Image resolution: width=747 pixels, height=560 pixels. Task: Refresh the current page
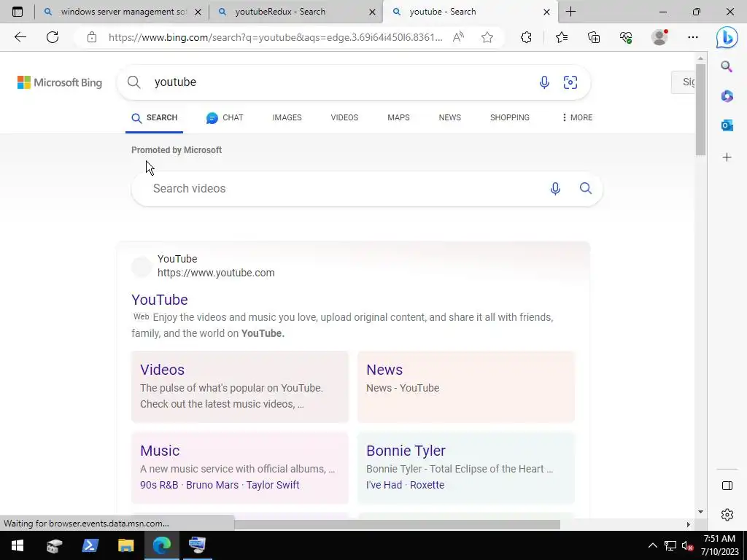pyautogui.click(x=53, y=37)
